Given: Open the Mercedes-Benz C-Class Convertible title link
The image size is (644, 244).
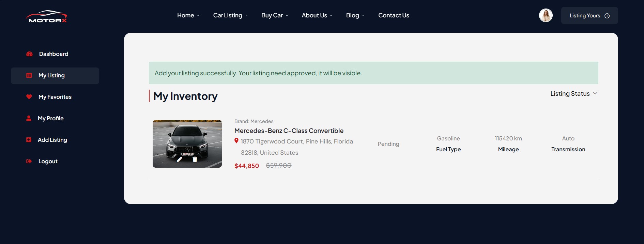Looking at the screenshot, I should (x=289, y=131).
